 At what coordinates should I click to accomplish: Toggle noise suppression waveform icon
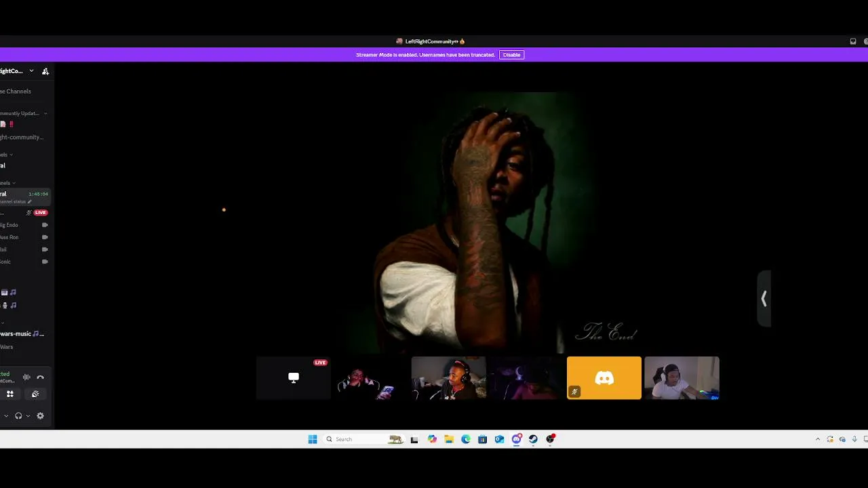pos(26,378)
